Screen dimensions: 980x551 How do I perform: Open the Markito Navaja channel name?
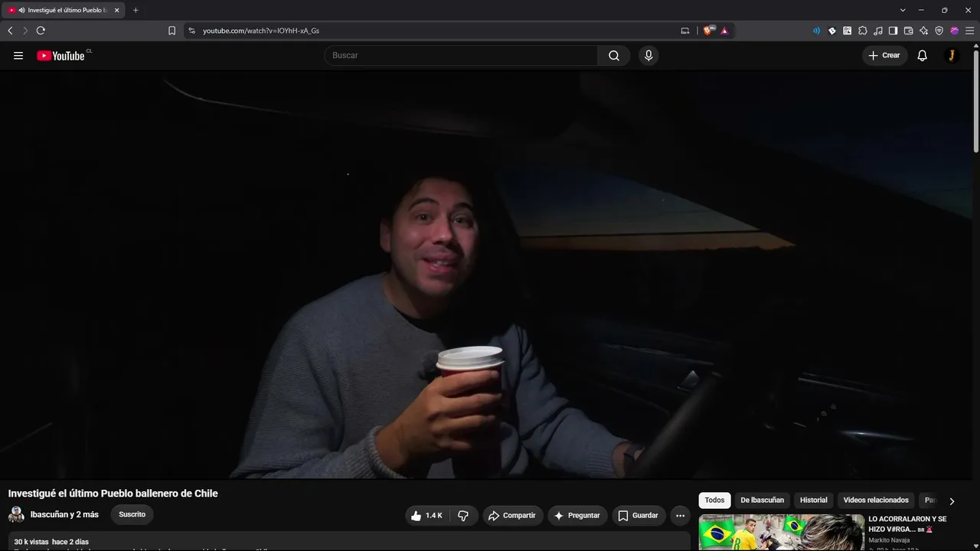(889, 540)
